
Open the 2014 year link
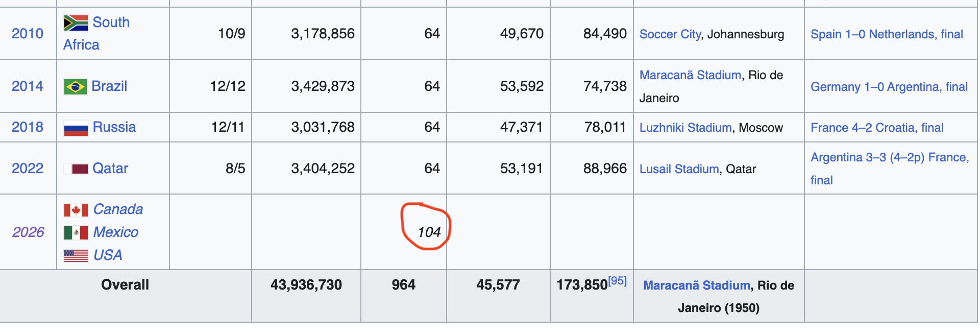28,86
